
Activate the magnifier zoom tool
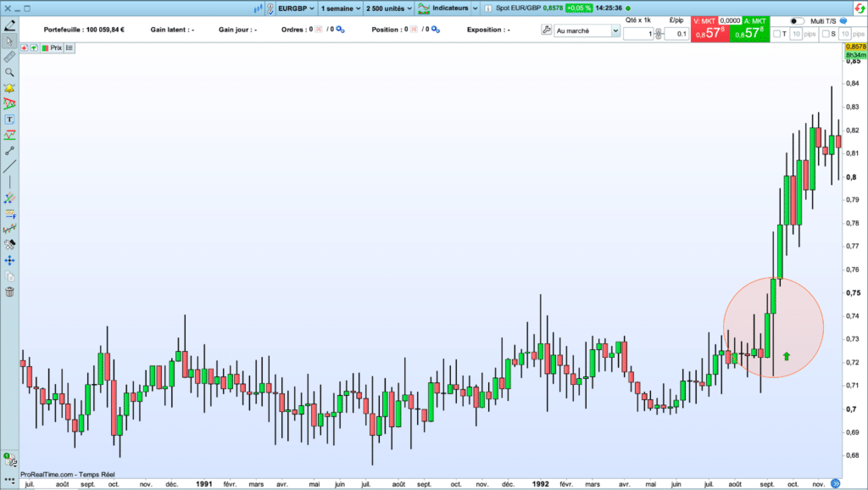(9, 72)
